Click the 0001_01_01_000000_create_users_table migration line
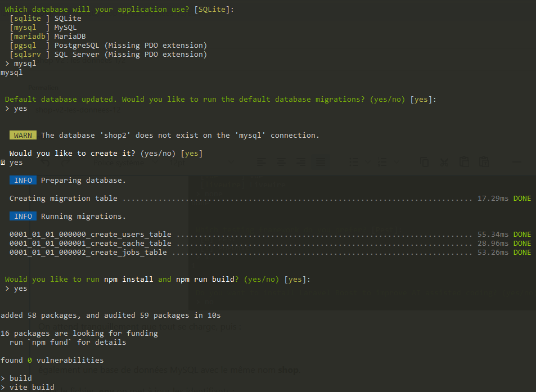 [90, 235]
